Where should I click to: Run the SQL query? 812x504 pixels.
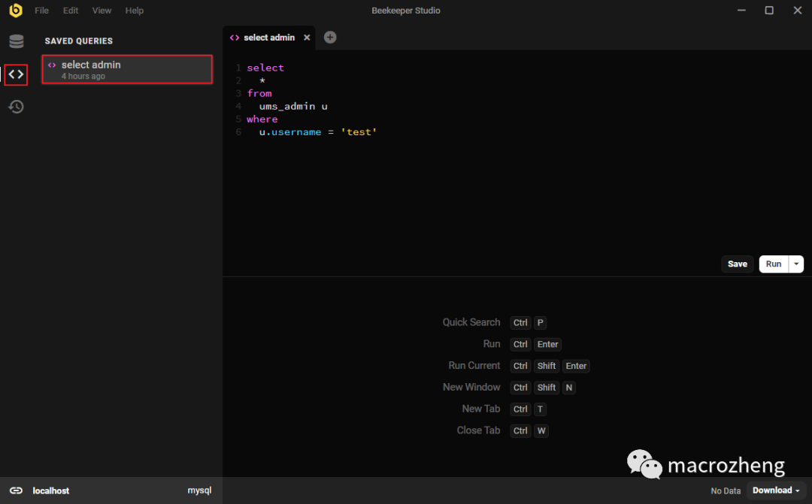(x=773, y=264)
